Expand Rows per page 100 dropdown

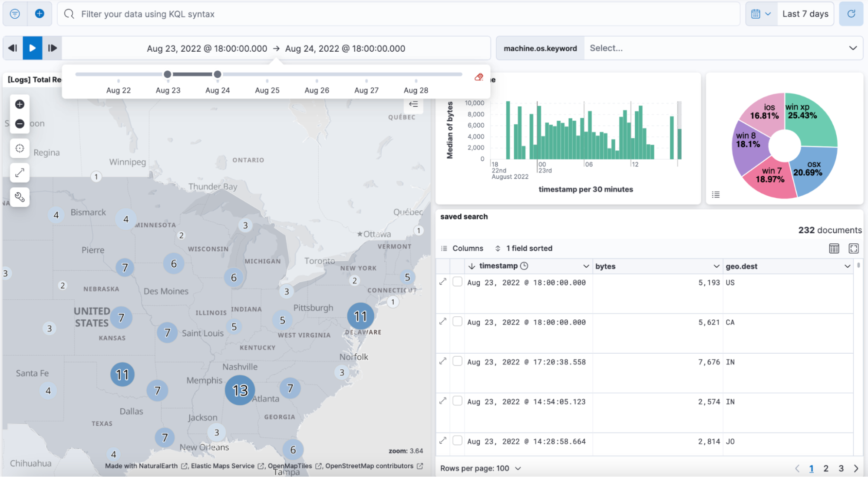[x=480, y=468]
